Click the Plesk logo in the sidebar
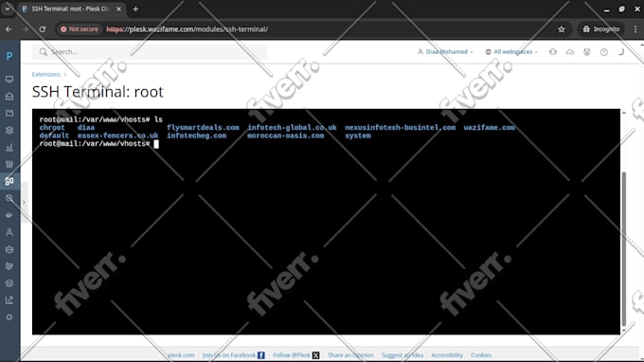 click(9, 56)
